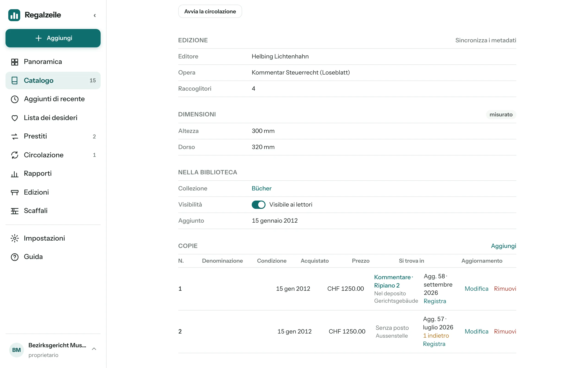Click Rimuovi for copy 2
The image size is (588, 368).
tap(505, 331)
